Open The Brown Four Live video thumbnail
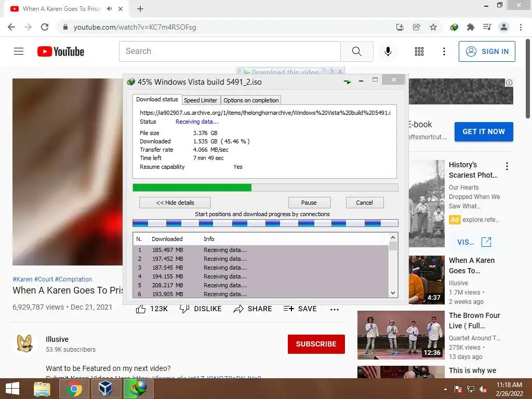Screen dimensions: 532x399 click(x=401, y=335)
